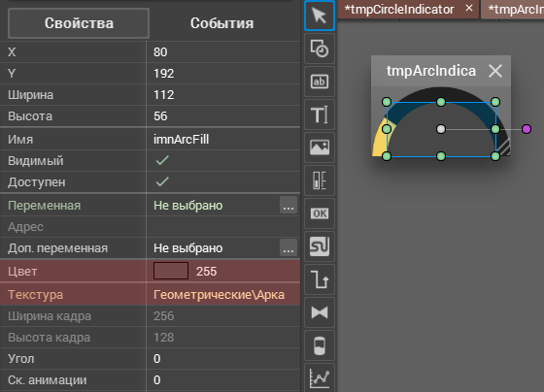Edit the X value 80
The height and width of the screenshot is (392, 544).
pos(223,52)
